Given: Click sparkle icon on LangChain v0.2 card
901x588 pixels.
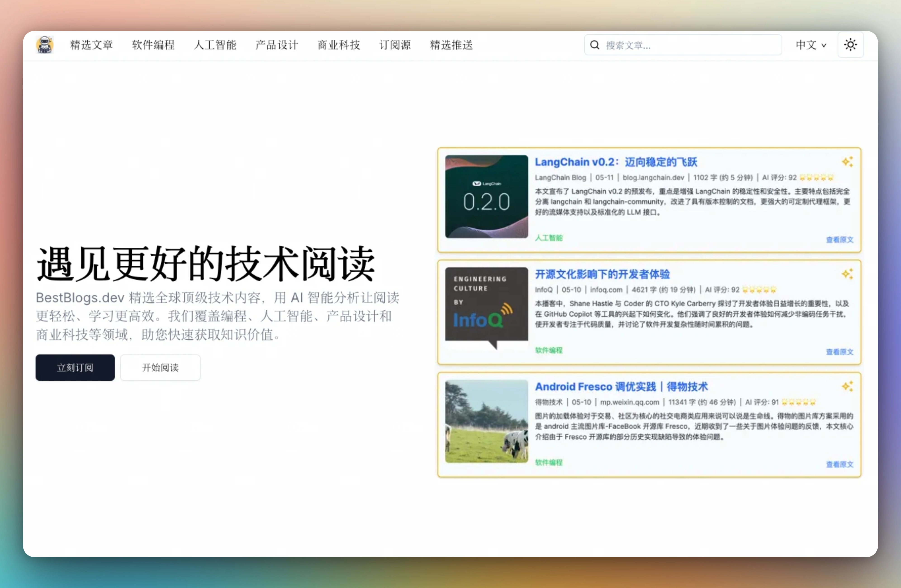Looking at the screenshot, I should coord(847,162).
